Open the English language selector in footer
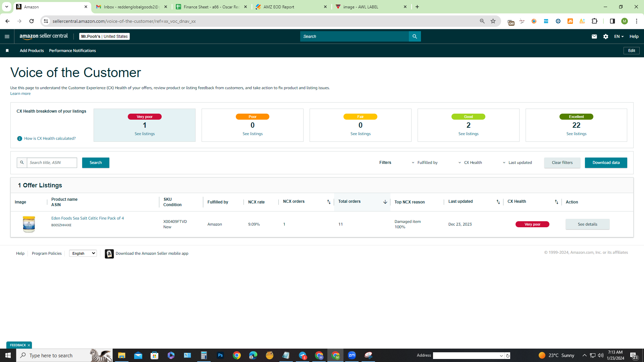The width and height of the screenshot is (644, 362). [x=83, y=253]
